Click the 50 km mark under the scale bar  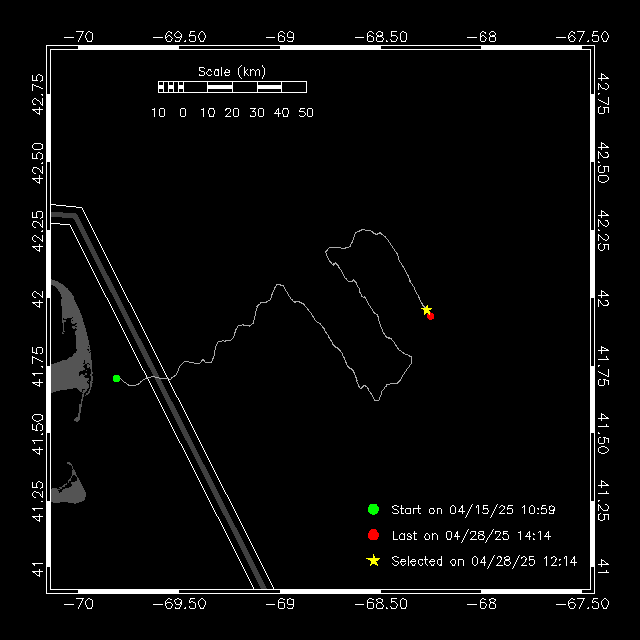click(305, 113)
